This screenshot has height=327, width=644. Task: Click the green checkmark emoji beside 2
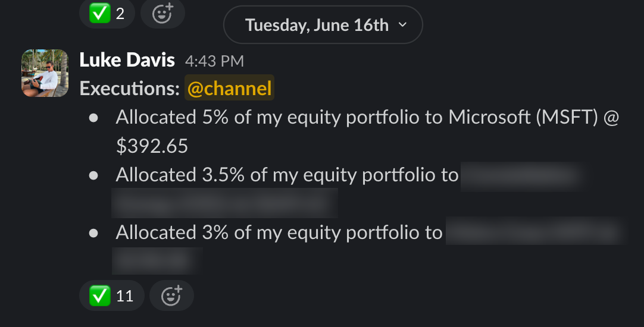100,13
